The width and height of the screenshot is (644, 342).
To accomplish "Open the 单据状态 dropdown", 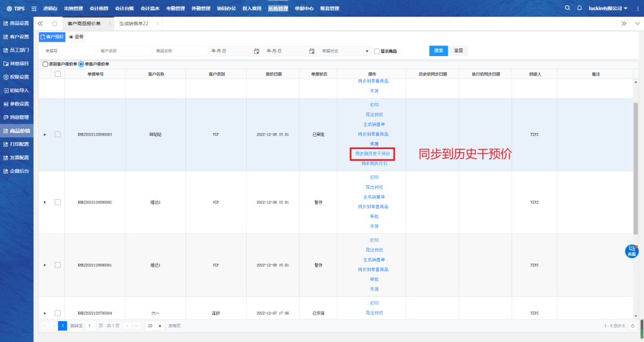I will coord(345,51).
